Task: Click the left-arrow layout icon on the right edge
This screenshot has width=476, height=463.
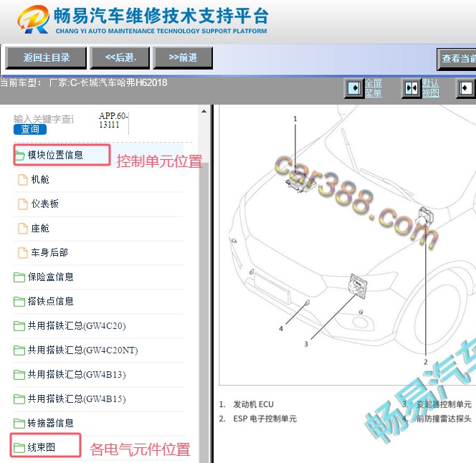Action: [466, 88]
